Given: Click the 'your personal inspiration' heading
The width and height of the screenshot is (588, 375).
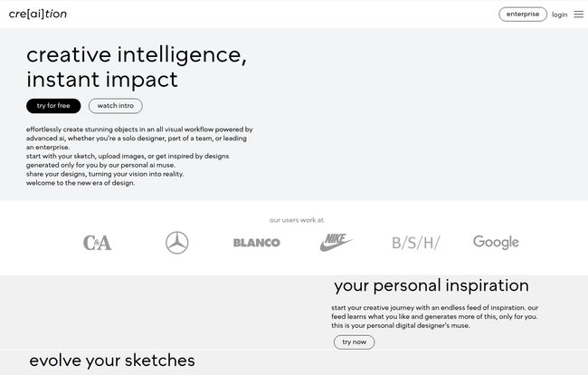Looking at the screenshot, I should pos(432,285).
